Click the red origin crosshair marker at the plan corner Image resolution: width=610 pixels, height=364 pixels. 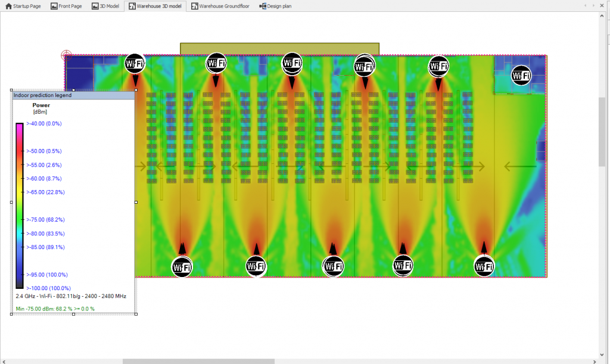[x=66, y=55]
